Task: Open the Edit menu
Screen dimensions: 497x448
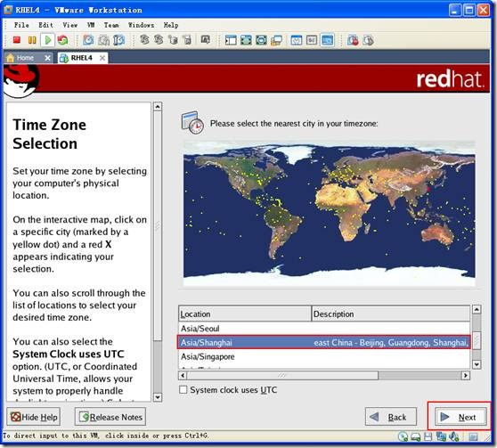Action: (x=45, y=25)
